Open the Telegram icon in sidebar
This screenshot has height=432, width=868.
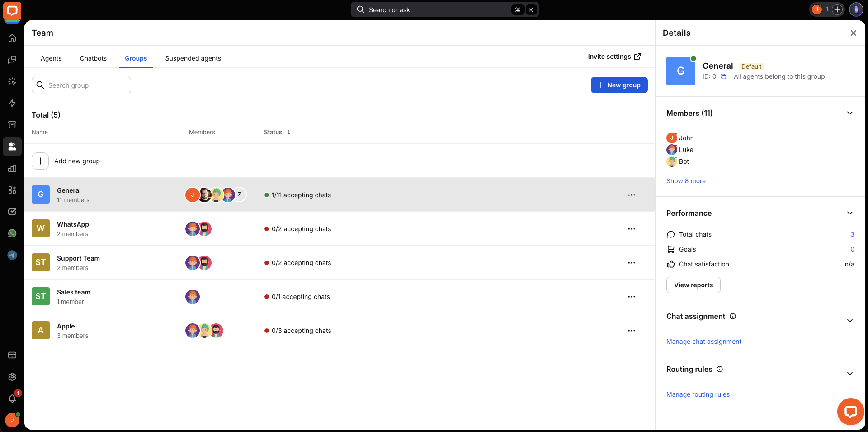coord(12,255)
